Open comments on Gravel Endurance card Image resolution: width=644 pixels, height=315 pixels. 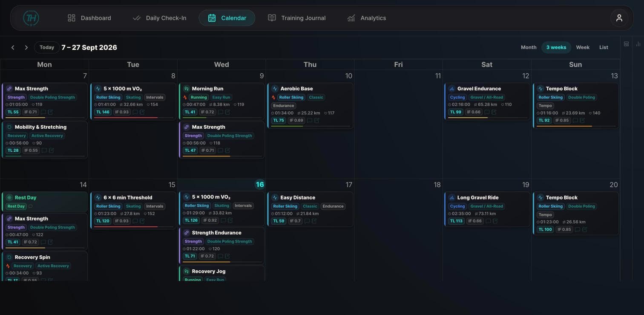pyautogui.click(x=486, y=112)
